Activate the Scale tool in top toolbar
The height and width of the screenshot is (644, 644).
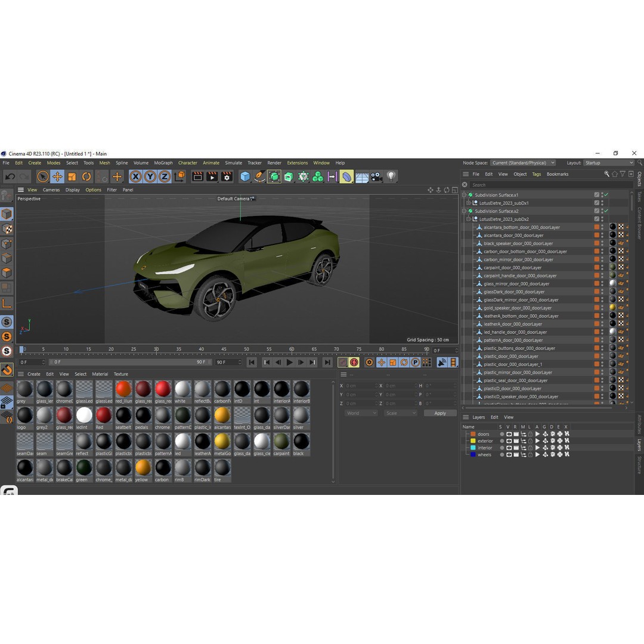[x=72, y=177]
